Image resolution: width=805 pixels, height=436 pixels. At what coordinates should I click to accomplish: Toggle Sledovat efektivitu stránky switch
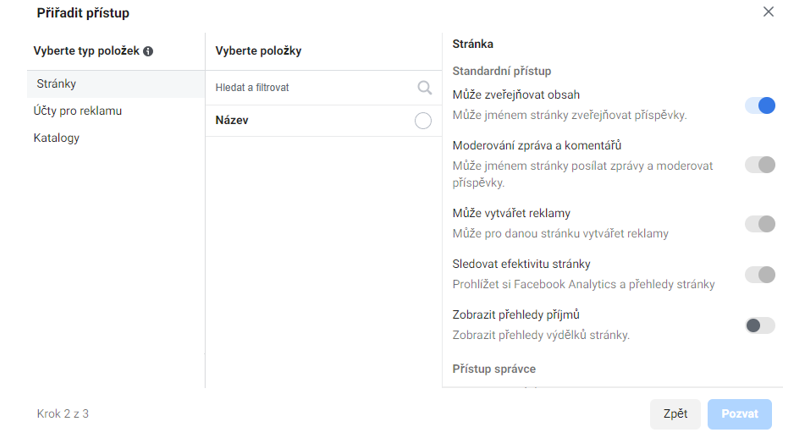tap(760, 275)
